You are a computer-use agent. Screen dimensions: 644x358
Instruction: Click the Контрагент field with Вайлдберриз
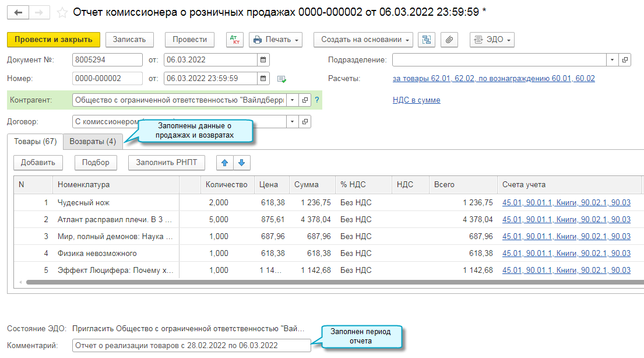[x=180, y=100]
